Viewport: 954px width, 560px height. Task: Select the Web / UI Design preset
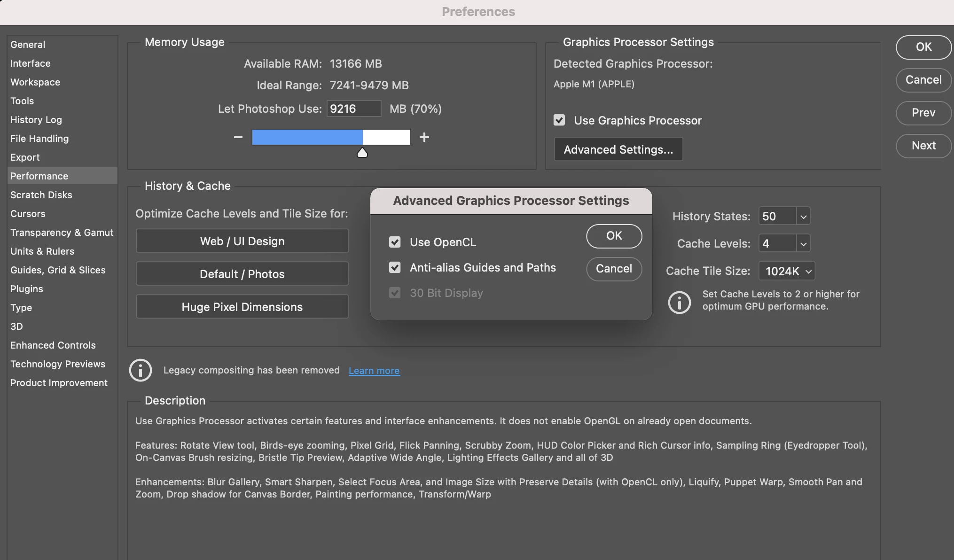coord(242,241)
